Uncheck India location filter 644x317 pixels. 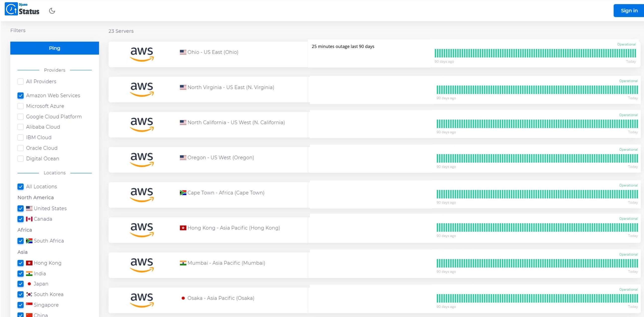point(20,273)
